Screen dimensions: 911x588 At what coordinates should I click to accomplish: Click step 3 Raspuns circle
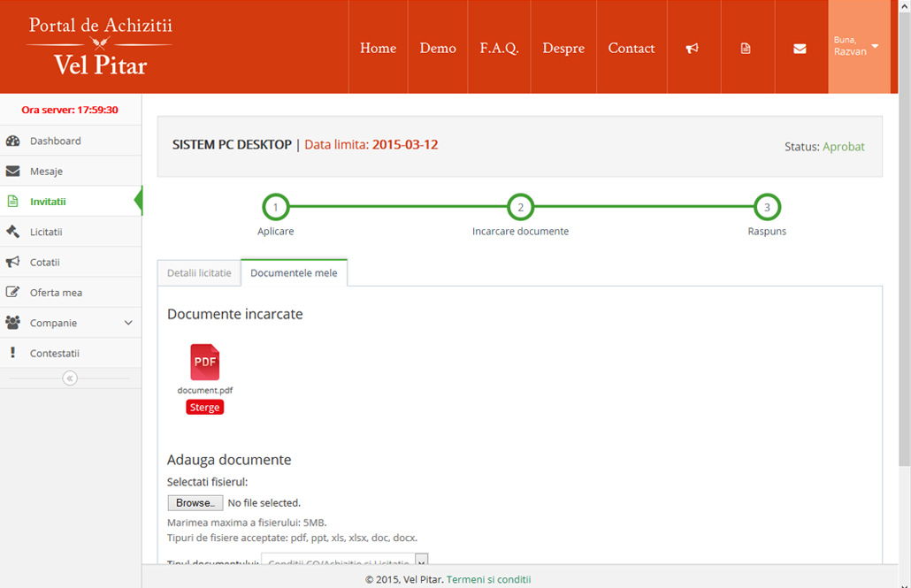coord(767,207)
